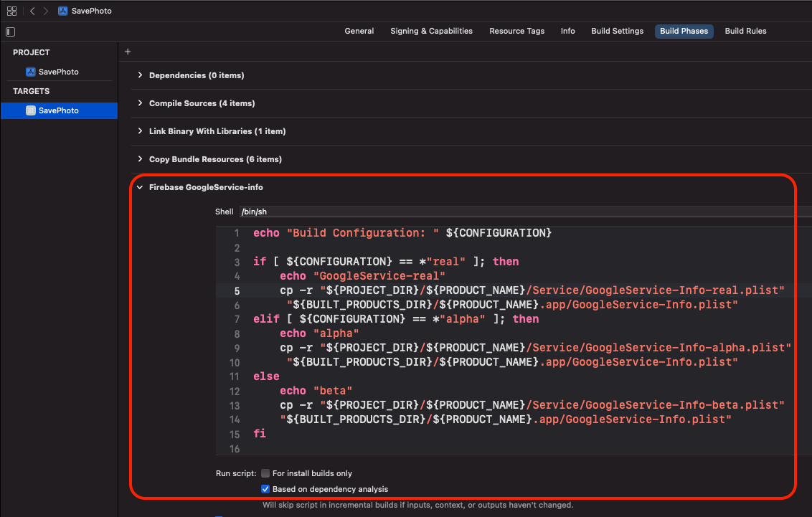
Task: Expand the Dependencies phase
Action: pyautogui.click(x=140, y=75)
